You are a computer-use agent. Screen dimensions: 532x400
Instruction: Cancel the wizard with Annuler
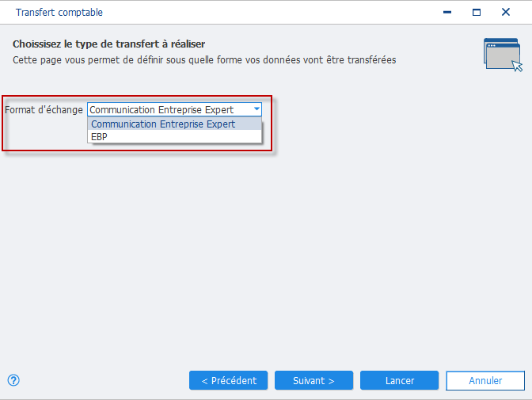pyautogui.click(x=485, y=381)
